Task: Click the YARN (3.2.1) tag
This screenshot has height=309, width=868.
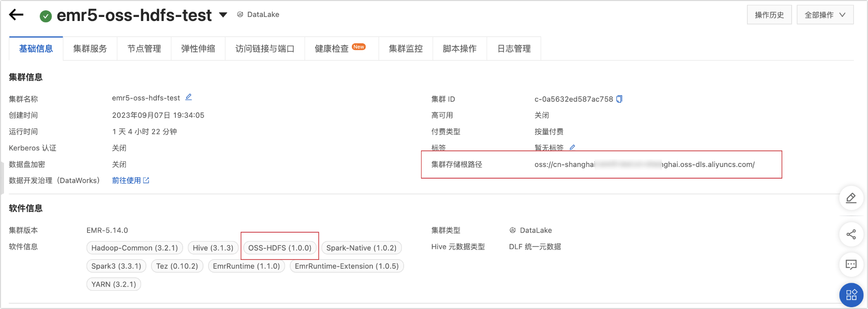Action: [x=114, y=284]
